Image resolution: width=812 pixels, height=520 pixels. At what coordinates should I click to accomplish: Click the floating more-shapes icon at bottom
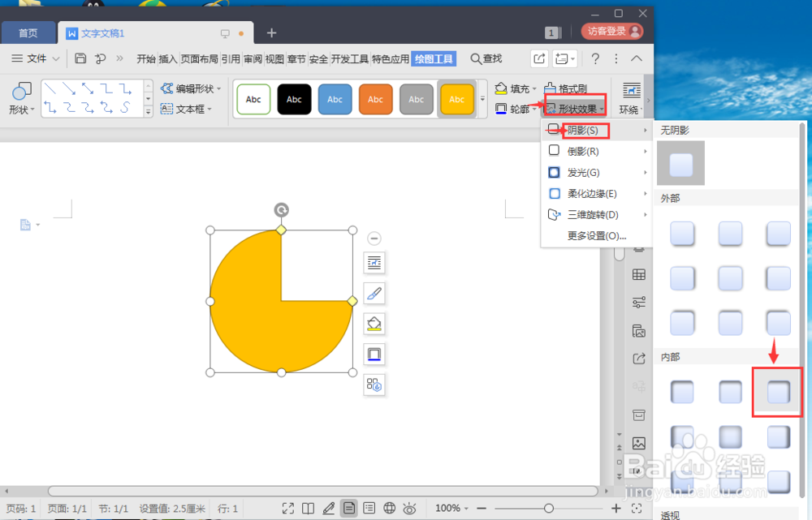pos(374,385)
